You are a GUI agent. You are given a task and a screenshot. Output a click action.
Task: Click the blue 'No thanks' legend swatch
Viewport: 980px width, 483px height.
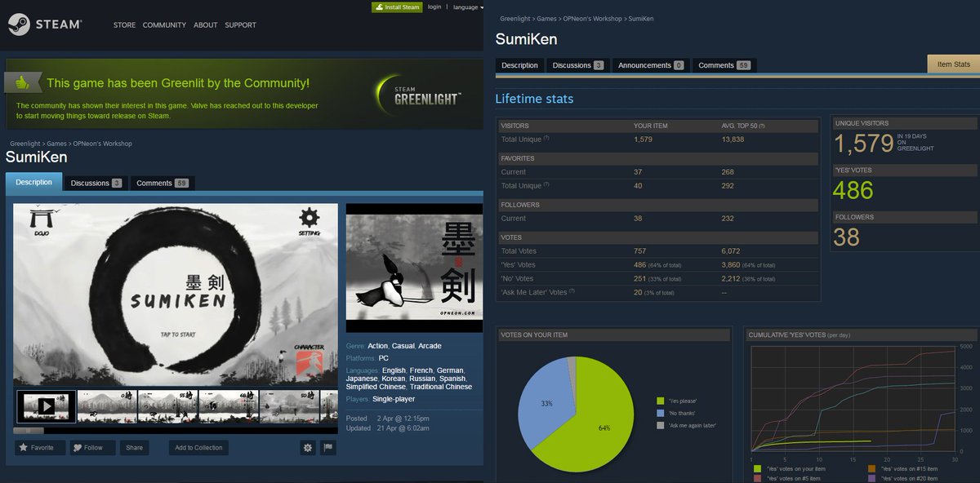(660, 413)
